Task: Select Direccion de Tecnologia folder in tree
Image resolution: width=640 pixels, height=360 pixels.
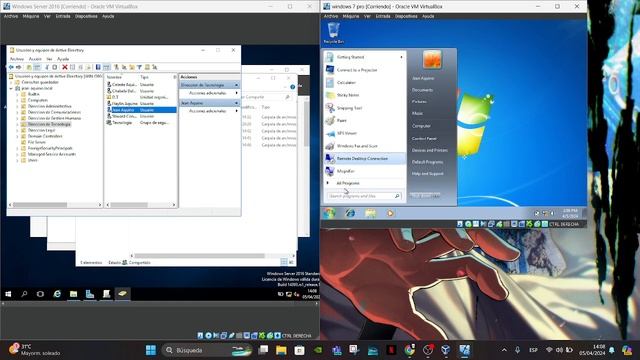Action: point(49,124)
